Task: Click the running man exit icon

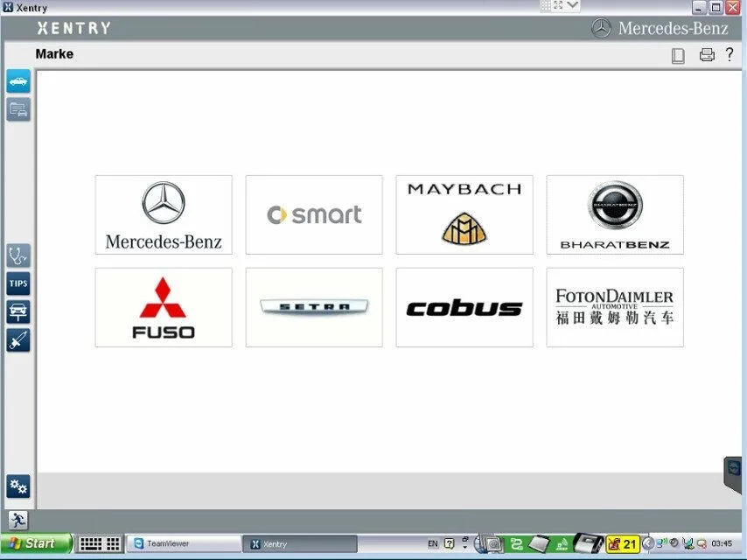Action: click(18, 520)
